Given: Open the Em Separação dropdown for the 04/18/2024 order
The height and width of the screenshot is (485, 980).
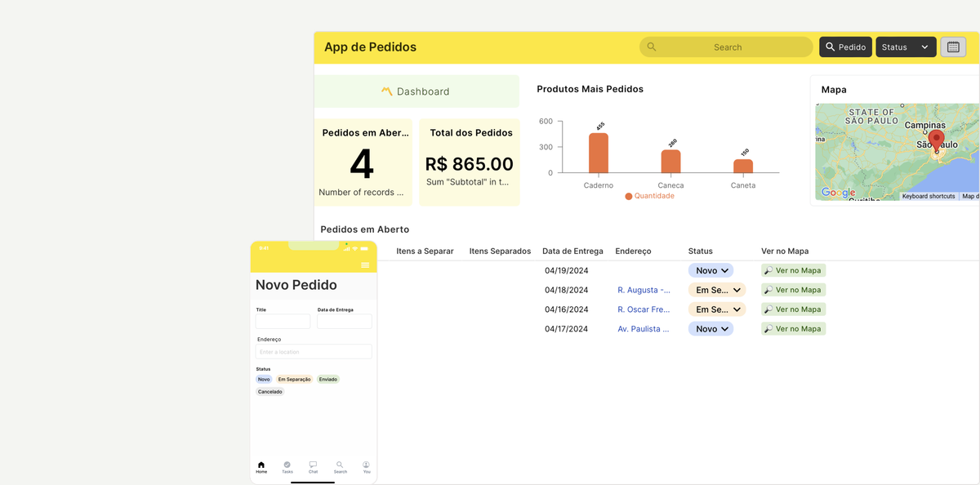Looking at the screenshot, I should [717, 289].
